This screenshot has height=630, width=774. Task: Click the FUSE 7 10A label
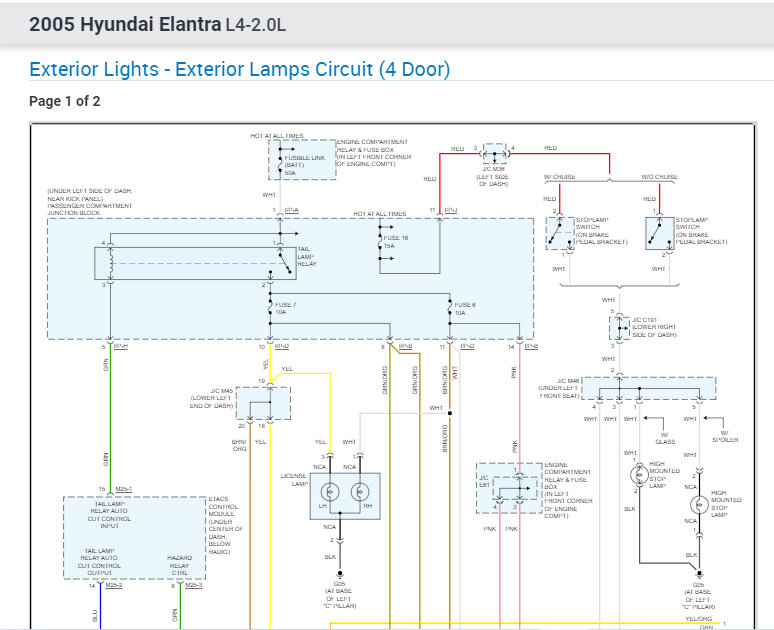[x=286, y=308]
